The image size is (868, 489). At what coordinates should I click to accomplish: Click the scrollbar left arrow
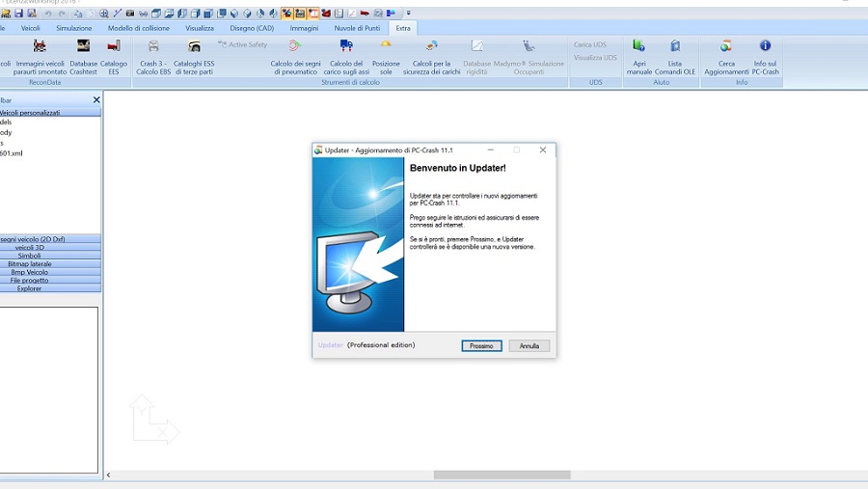pyautogui.click(x=108, y=475)
